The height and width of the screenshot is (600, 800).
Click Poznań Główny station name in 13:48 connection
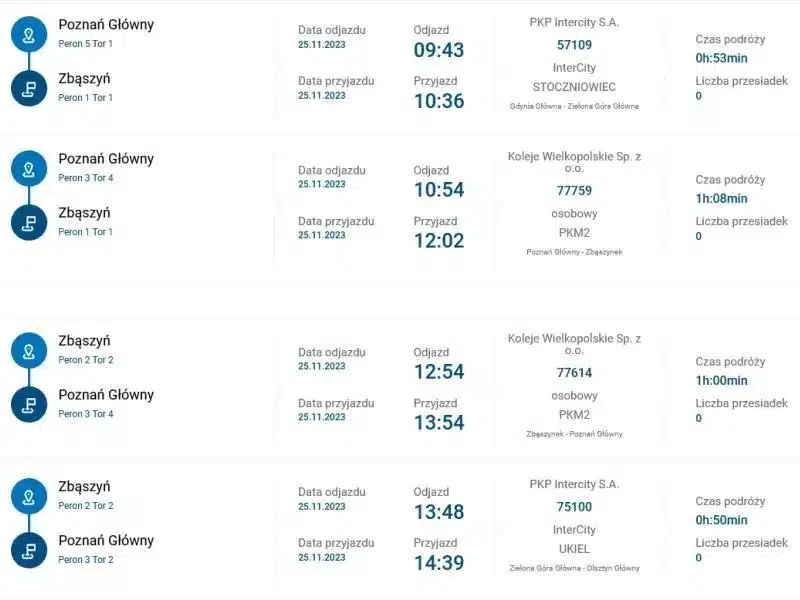[106, 540]
